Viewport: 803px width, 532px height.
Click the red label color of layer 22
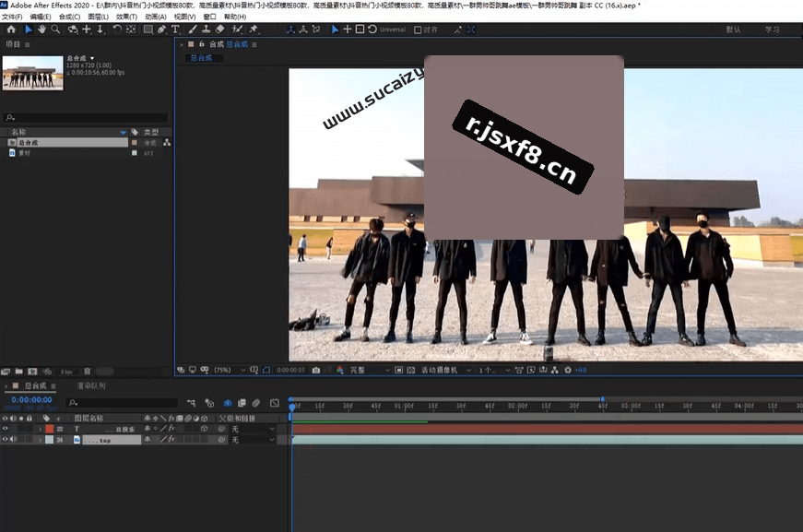(x=49, y=429)
